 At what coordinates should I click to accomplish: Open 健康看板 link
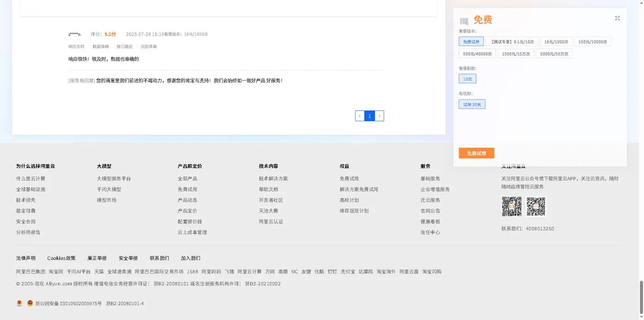point(430,221)
